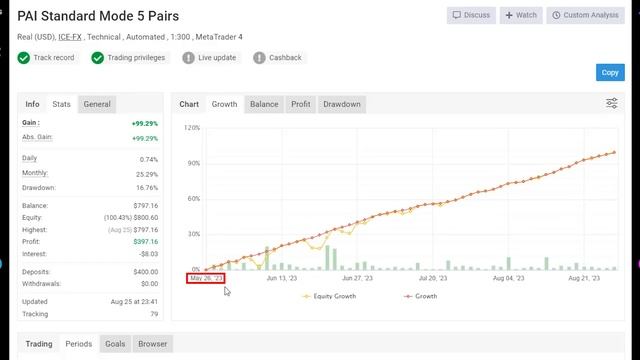640x360 pixels.
Task: Click the last growth data point on chart
Action: 614,152
